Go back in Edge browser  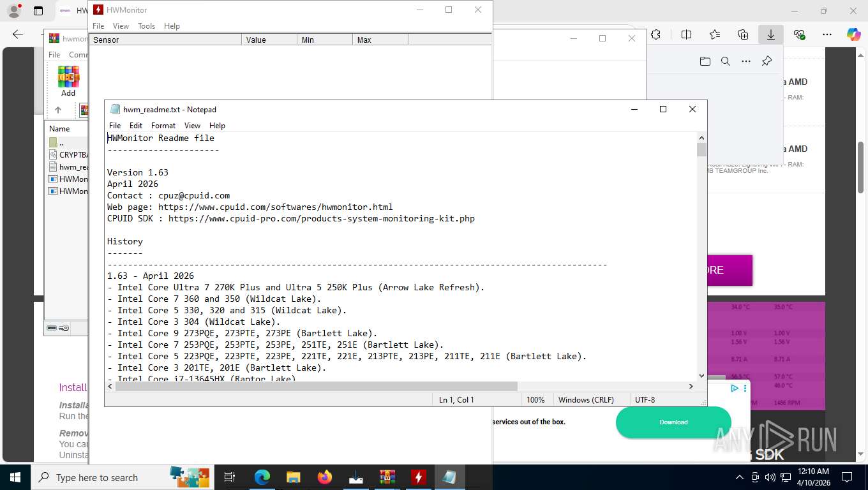pos(18,34)
